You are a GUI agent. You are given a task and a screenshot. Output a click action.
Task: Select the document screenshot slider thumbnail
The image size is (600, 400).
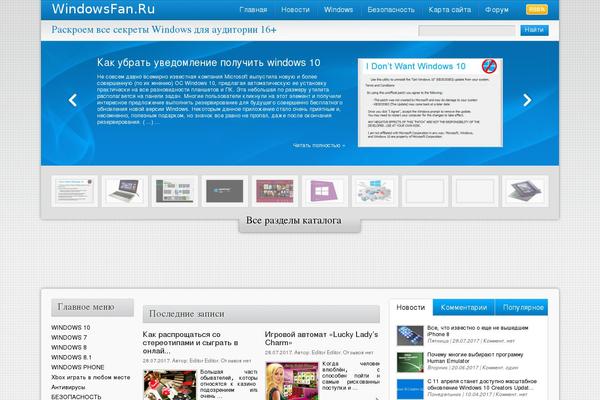74,191
